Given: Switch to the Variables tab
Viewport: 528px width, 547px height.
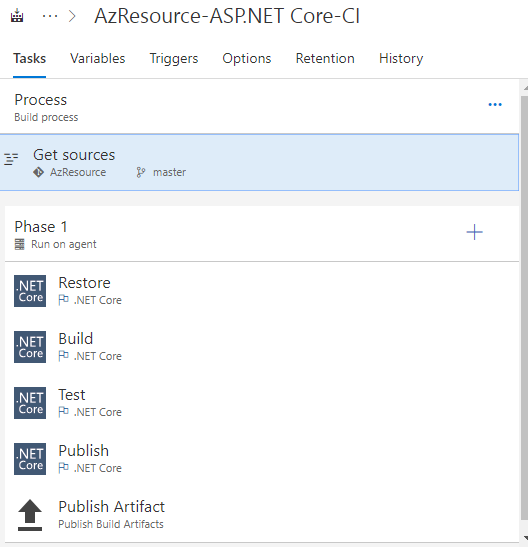Looking at the screenshot, I should coord(97,58).
